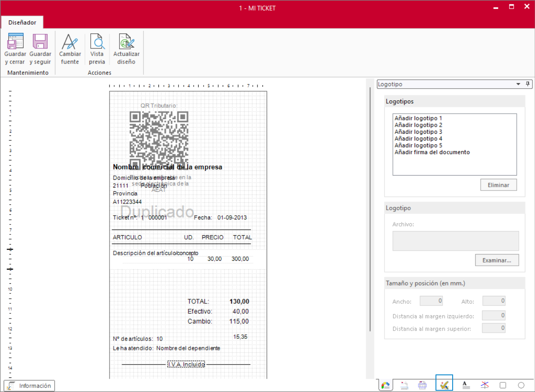Screen dimensions: 535x392
Task: Click the pin icon on Logotipo panel
Action: pyautogui.click(x=527, y=84)
